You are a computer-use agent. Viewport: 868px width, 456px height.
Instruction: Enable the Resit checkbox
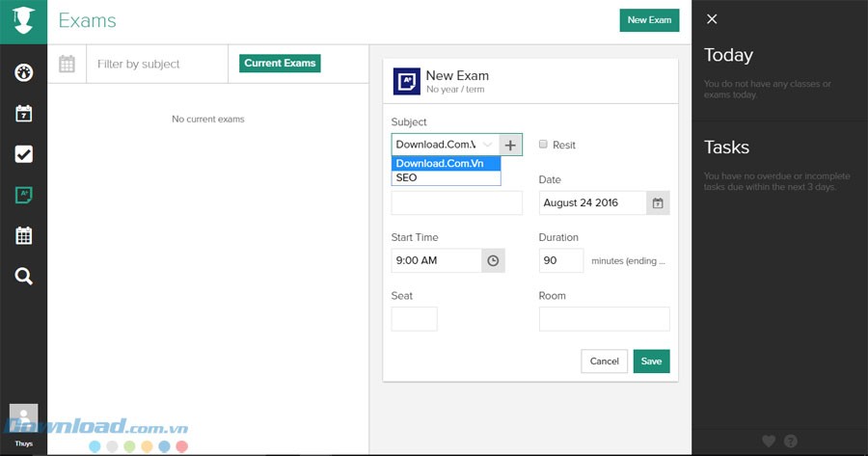click(544, 145)
